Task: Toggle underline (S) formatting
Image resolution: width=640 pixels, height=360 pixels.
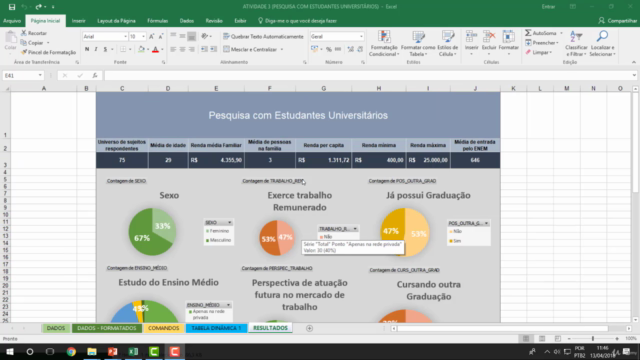Action: pos(105,49)
